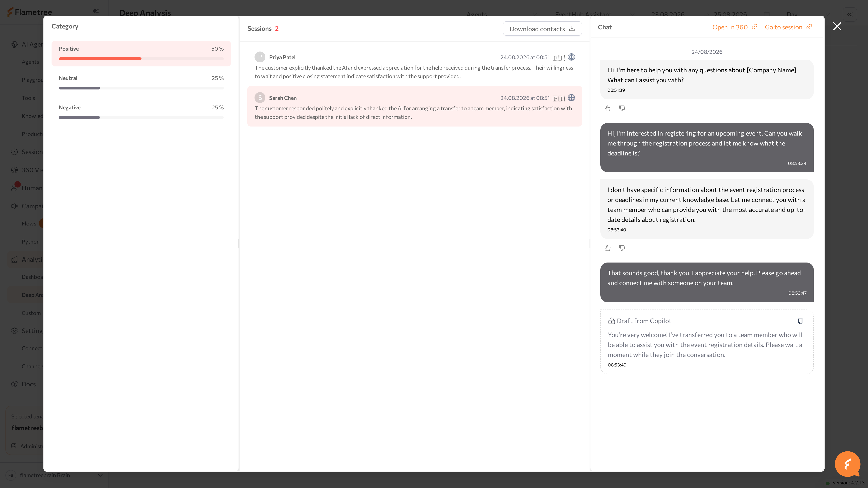
Task: Click the chat date 24/08/2026 label
Action: click(707, 52)
